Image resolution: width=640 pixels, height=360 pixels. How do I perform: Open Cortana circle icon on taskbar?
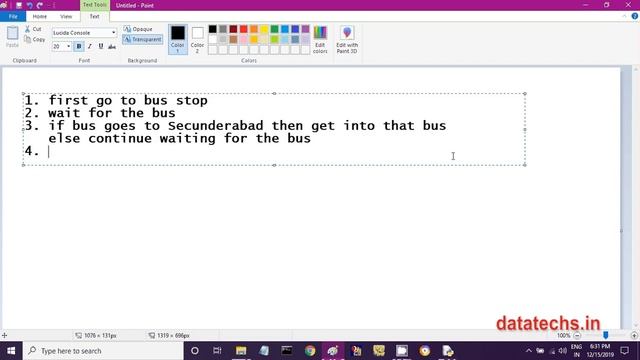pos(195,351)
